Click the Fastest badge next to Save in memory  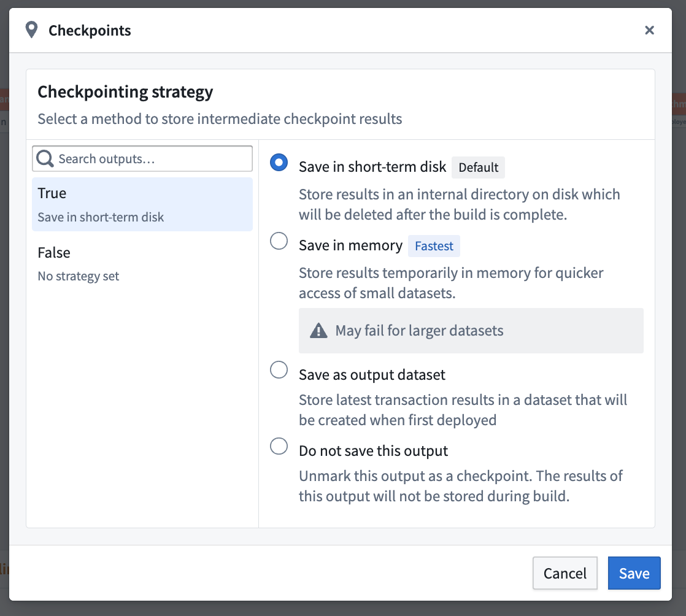coord(434,245)
